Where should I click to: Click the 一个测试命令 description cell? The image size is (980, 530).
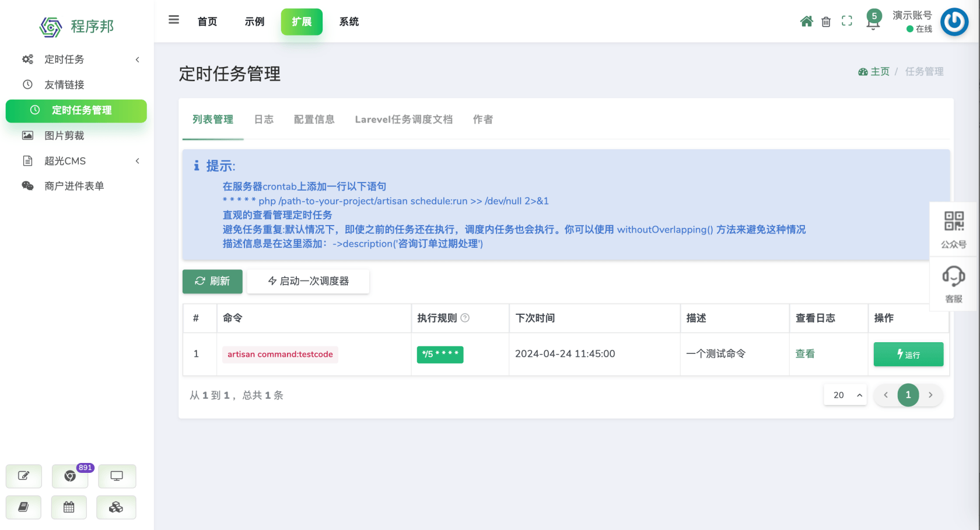point(716,354)
